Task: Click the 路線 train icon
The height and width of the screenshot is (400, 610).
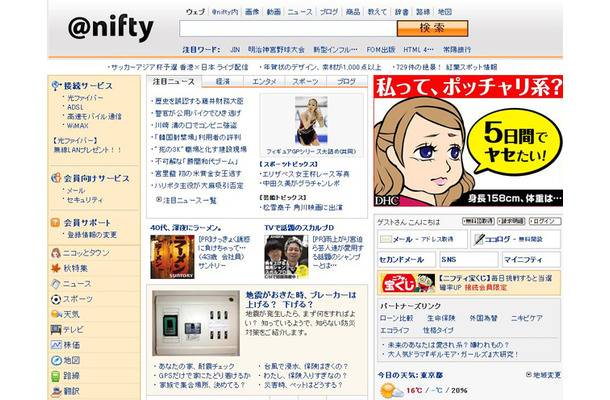Action: point(56,376)
